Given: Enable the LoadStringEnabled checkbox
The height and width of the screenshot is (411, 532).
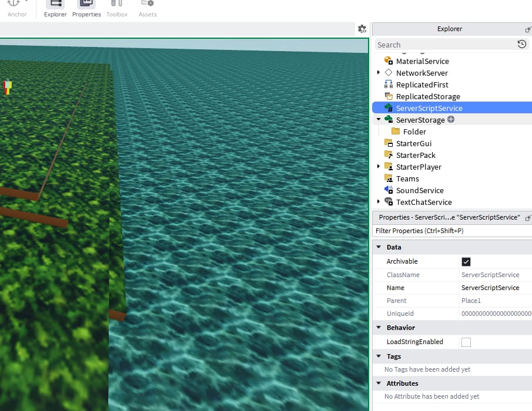Looking at the screenshot, I should (466, 342).
